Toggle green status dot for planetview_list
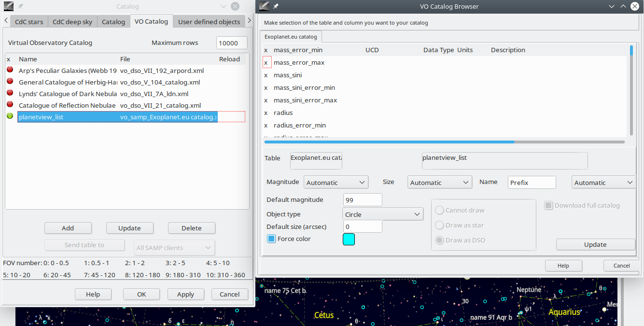This screenshot has width=644, height=326. coord(10,116)
